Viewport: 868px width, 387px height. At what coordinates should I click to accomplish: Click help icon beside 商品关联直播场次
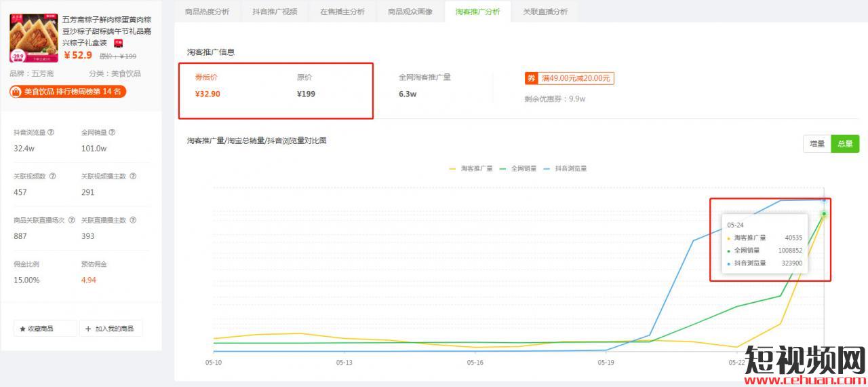pos(72,220)
